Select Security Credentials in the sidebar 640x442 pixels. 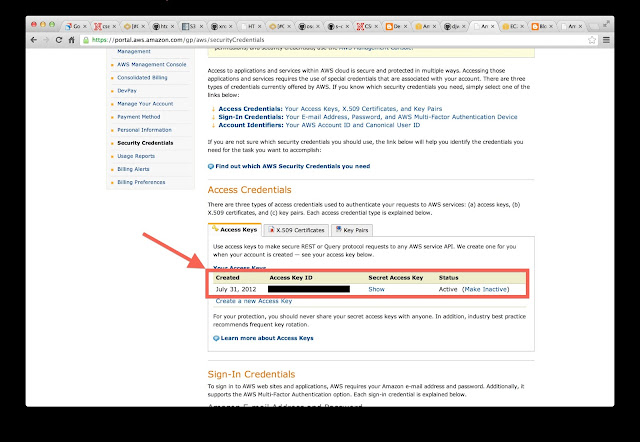[145, 143]
